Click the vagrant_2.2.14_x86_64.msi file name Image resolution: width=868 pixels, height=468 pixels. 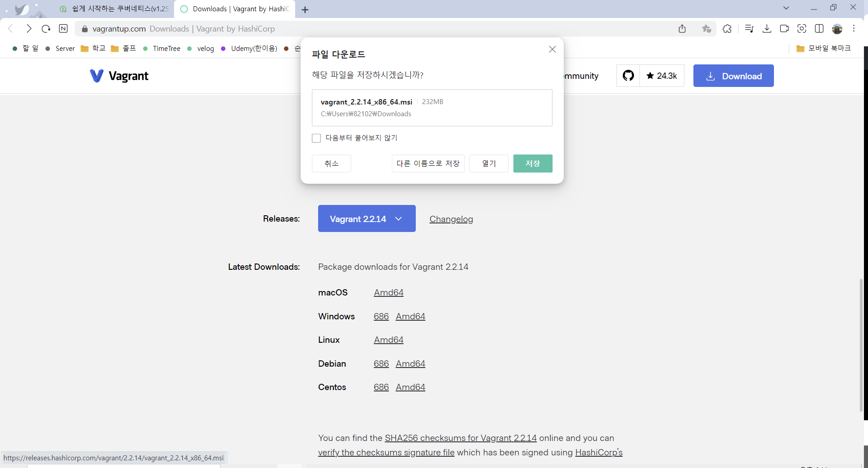[x=366, y=102]
